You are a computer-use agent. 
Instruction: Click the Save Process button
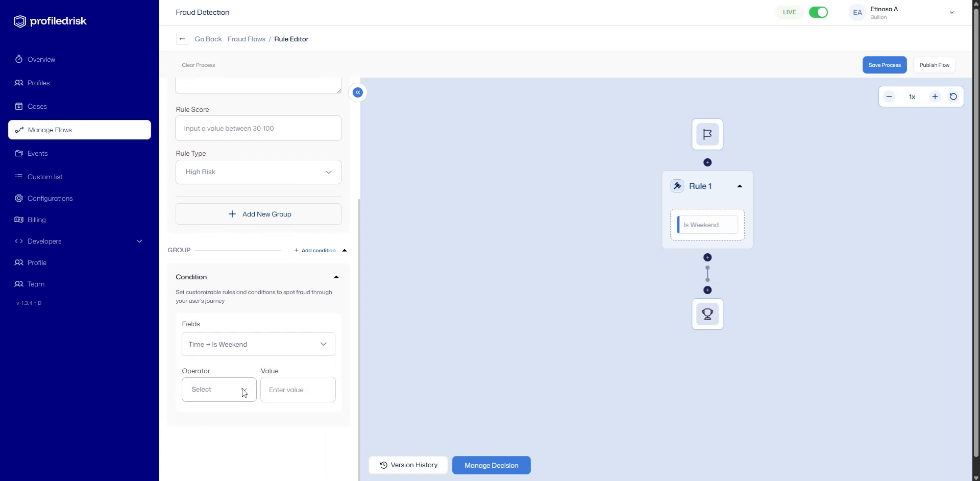point(884,65)
